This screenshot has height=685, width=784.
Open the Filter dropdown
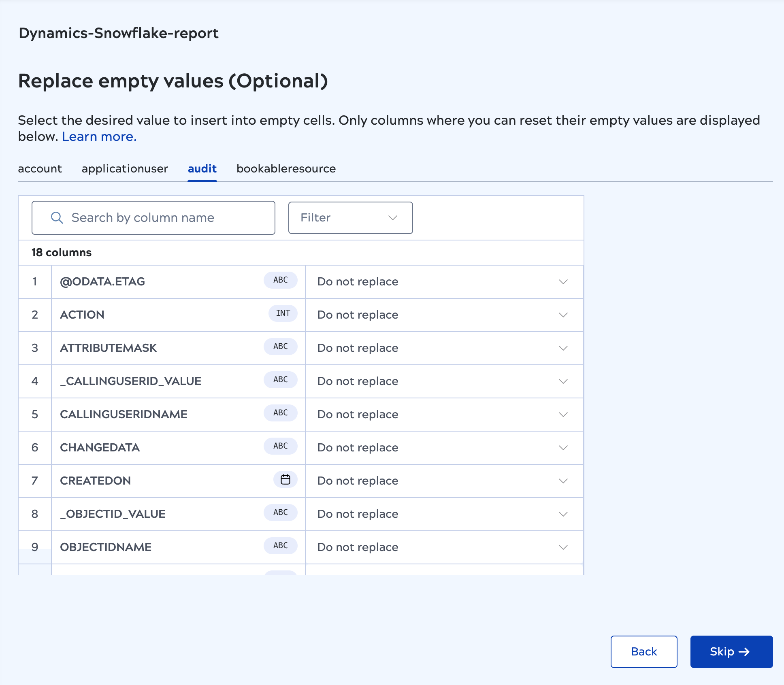point(350,218)
